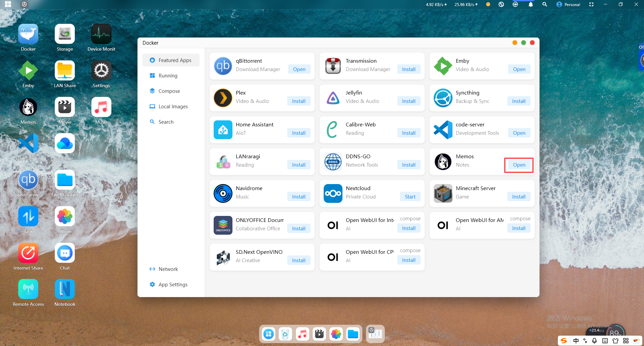Click the DDNS-GO globe icon

pyautogui.click(x=333, y=162)
